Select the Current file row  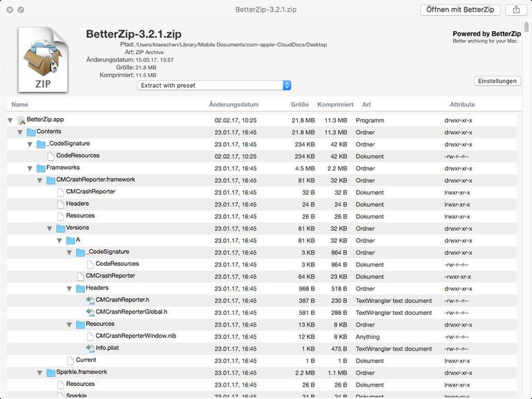(86, 360)
